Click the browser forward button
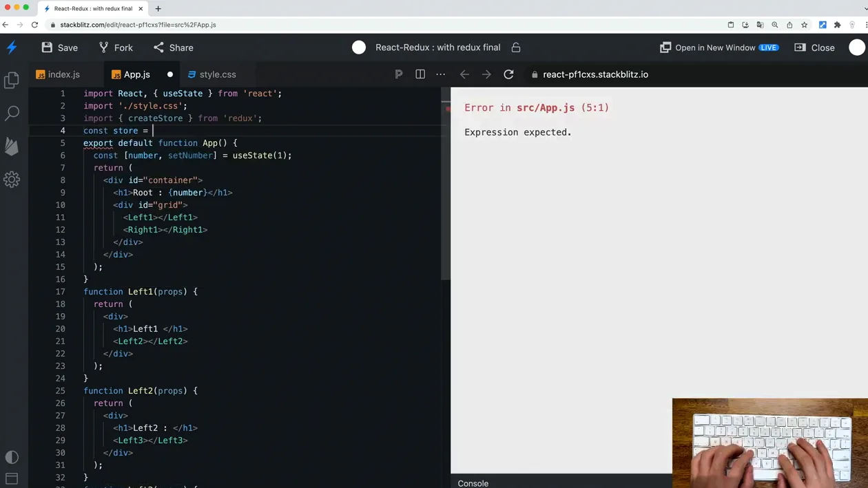The height and width of the screenshot is (488, 868). click(x=19, y=25)
